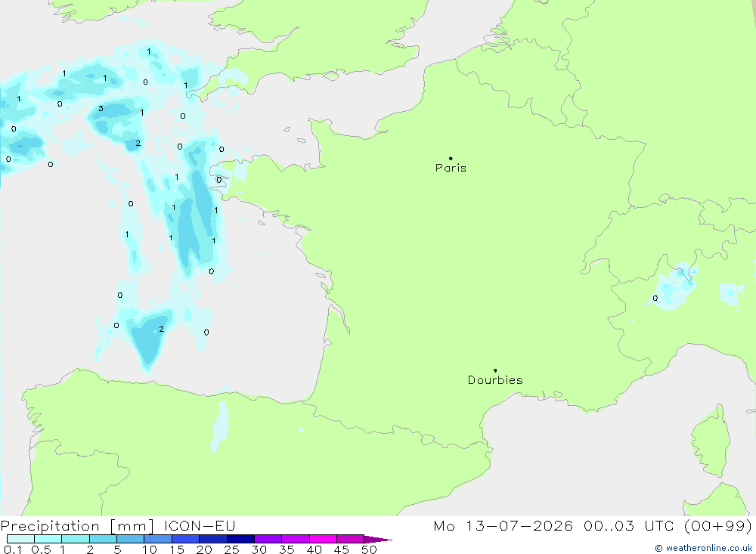
Task: Pick the legend swatch between 0.5 and 1
Action: (x=48, y=539)
